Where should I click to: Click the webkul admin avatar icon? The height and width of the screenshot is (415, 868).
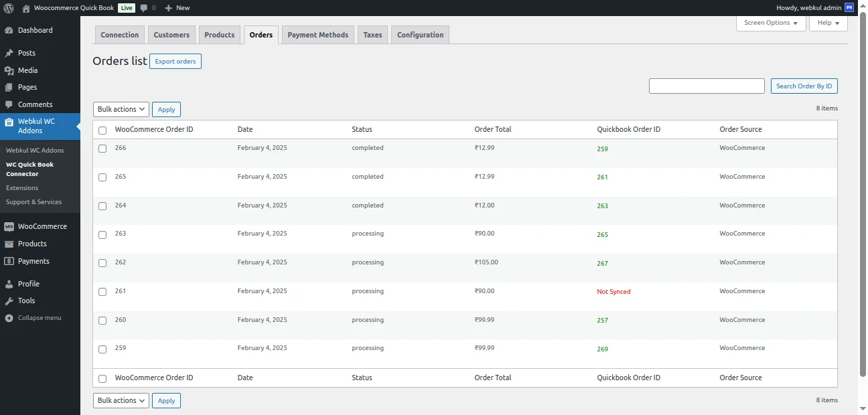click(849, 8)
